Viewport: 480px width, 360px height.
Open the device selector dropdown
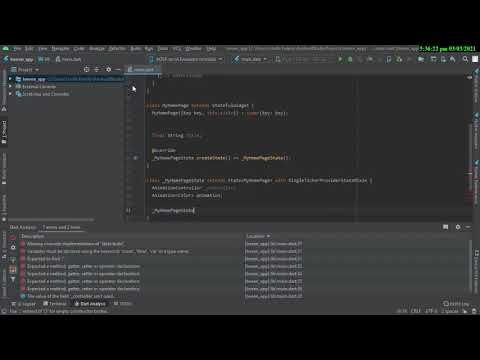click(x=186, y=59)
